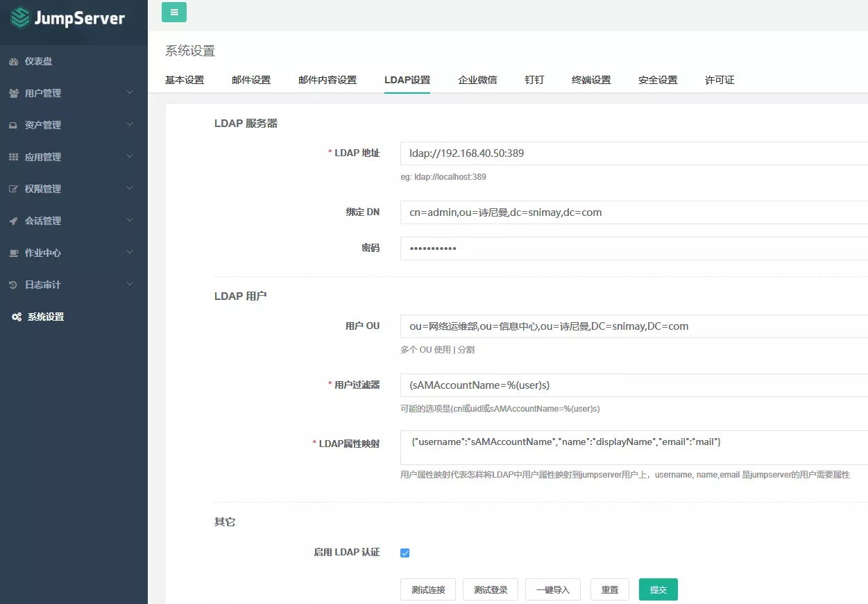Expand the 用户管理 chevron arrow
The height and width of the screenshot is (604, 868).
pyautogui.click(x=130, y=93)
